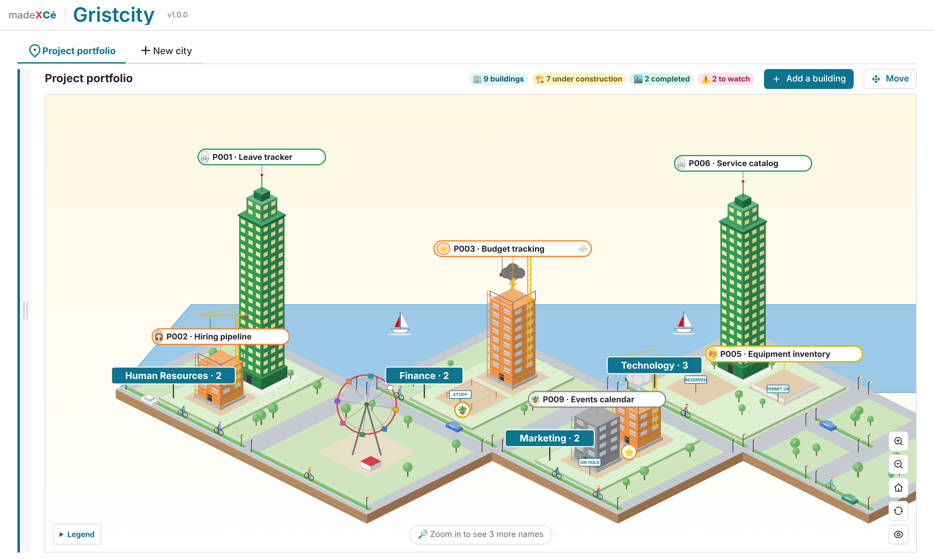Select the P006 Service catalog label

743,163
